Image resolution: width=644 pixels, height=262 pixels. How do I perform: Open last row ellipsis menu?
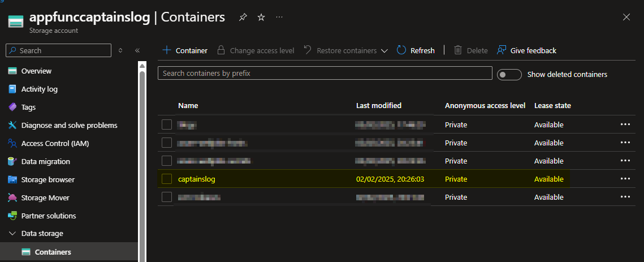tap(625, 196)
